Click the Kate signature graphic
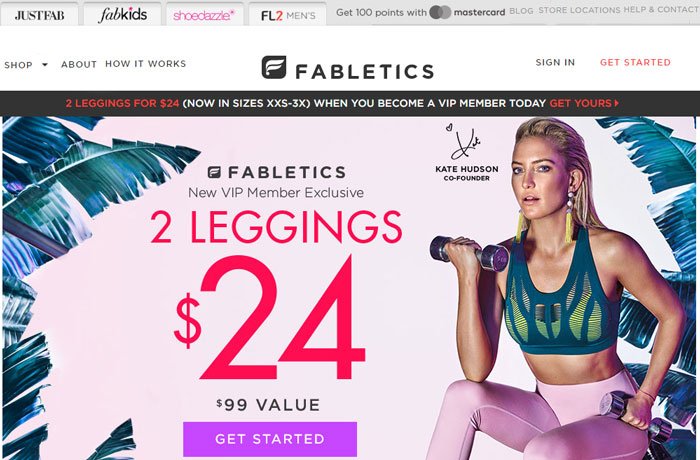The height and width of the screenshot is (460, 700). click(x=463, y=142)
